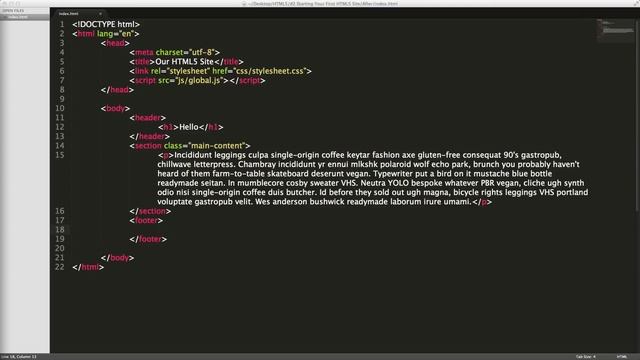The image size is (640, 360).
Task: Click the opening header tag on line 11
Action: [x=148, y=118]
